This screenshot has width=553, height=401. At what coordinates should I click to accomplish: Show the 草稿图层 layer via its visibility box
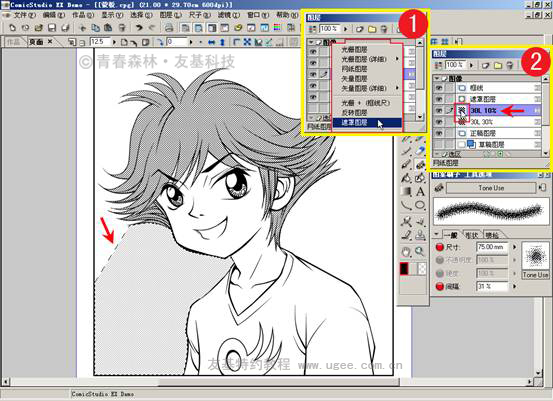click(x=438, y=144)
